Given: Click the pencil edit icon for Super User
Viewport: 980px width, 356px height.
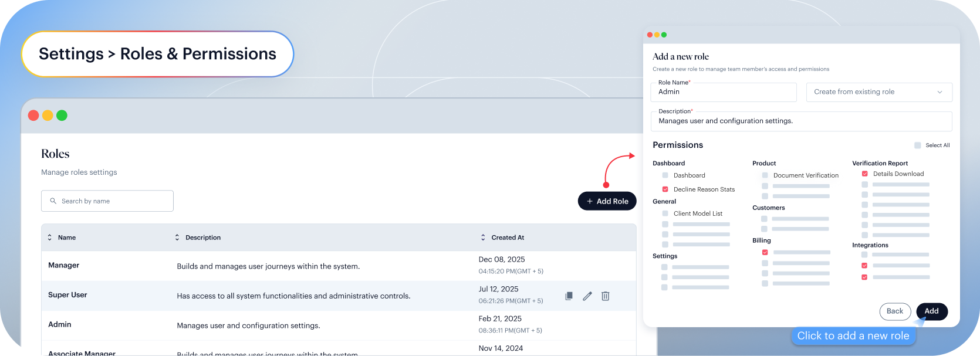Looking at the screenshot, I should point(587,296).
